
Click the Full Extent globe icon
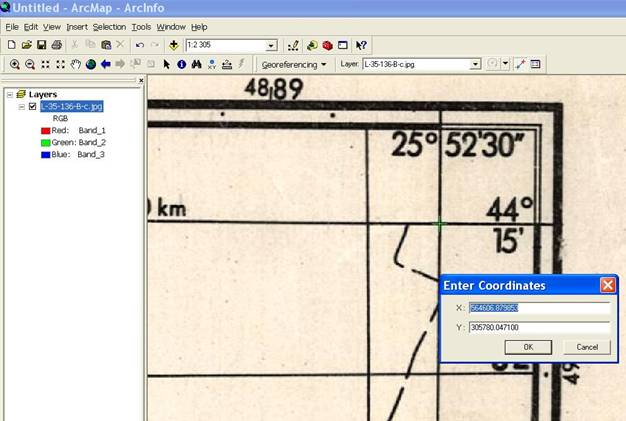click(91, 64)
